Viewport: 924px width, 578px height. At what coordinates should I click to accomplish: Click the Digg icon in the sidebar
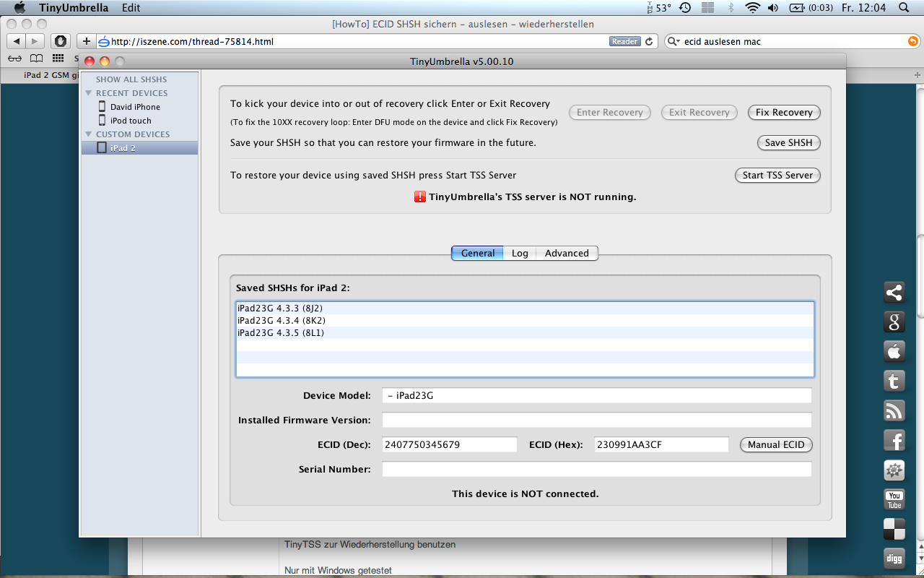[894, 558]
